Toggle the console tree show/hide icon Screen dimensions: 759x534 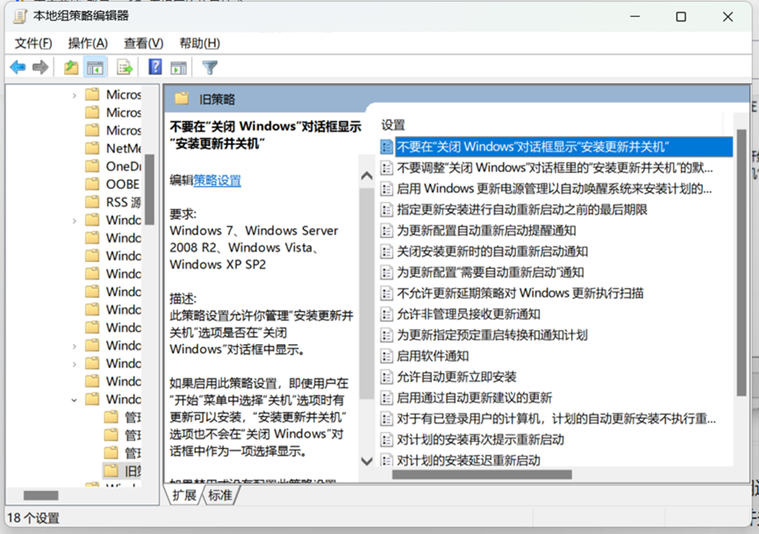point(95,67)
